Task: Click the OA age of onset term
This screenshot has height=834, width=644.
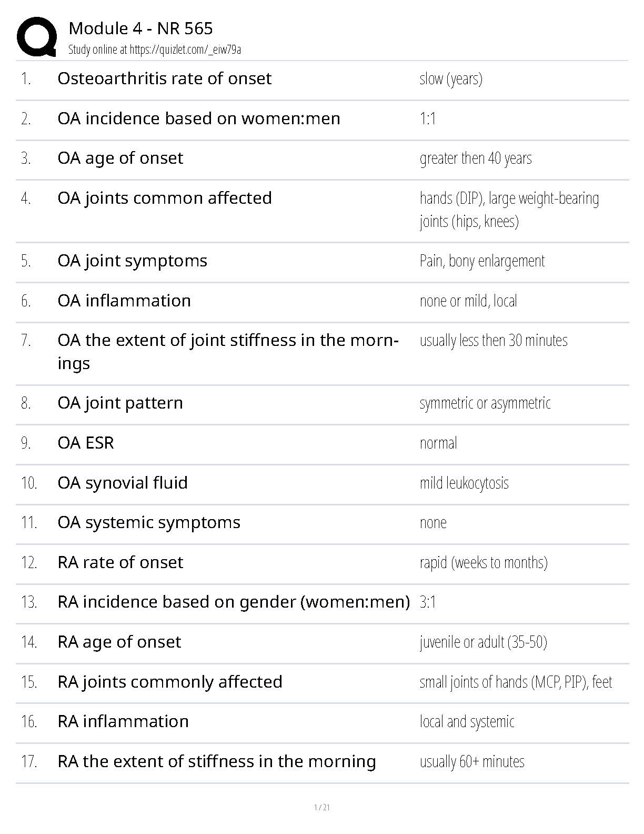Action: tap(120, 158)
